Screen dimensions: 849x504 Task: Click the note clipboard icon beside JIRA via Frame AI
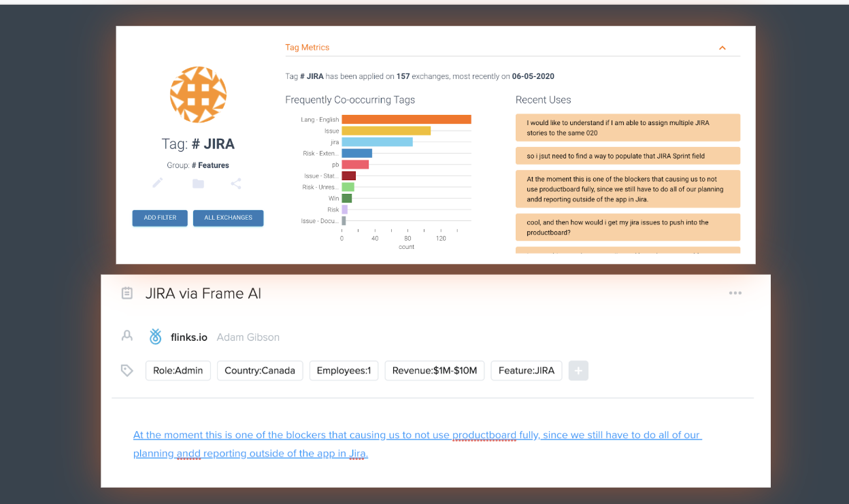tap(127, 293)
